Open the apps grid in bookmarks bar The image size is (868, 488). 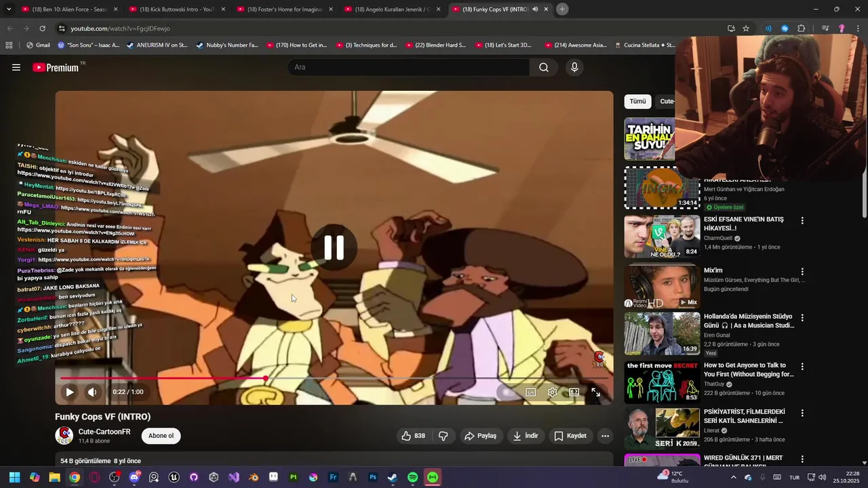pos(9,45)
